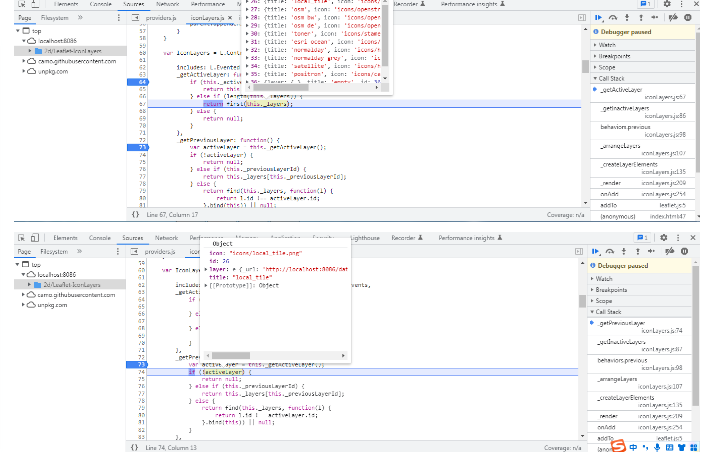Image resolution: width=715 pixels, height=452 pixels.
Task: Deactivate breakpoints in bottom DevTools window
Action: click(670, 251)
